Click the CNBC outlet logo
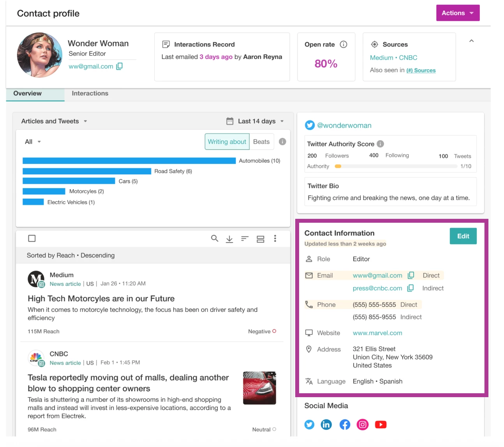 [x=36, y=358]
